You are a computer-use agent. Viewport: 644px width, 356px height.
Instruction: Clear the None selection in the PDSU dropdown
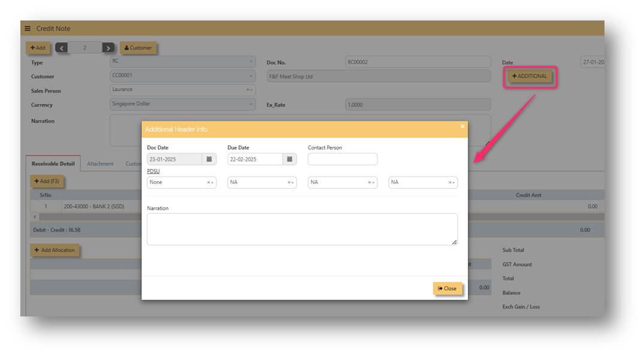click(208, 183)
